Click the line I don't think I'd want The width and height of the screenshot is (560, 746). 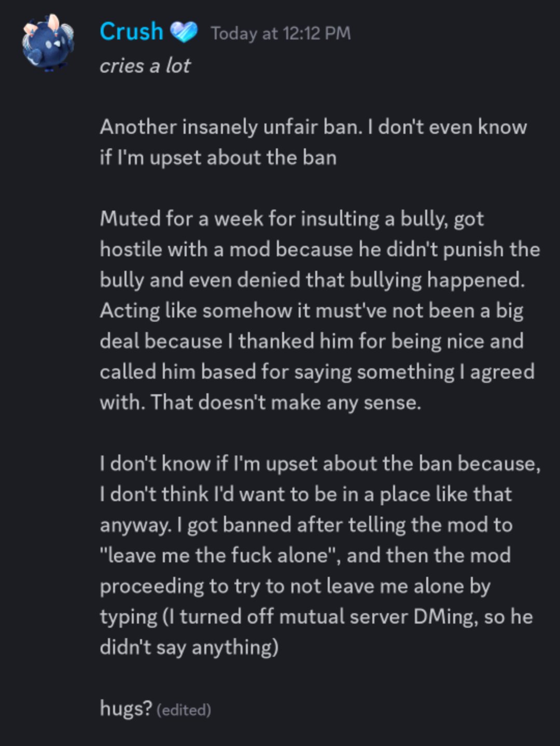tap(306, 494)
